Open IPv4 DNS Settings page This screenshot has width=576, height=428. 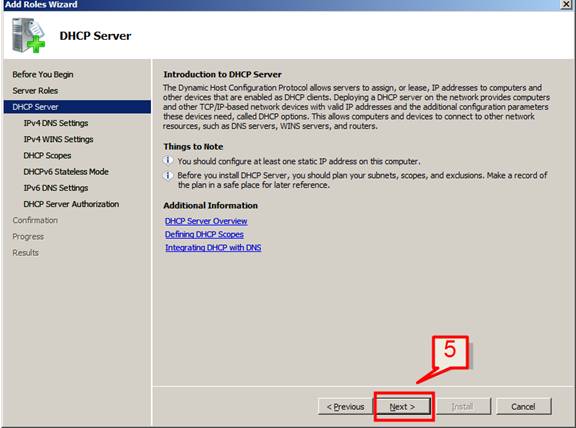coord(55,123)
